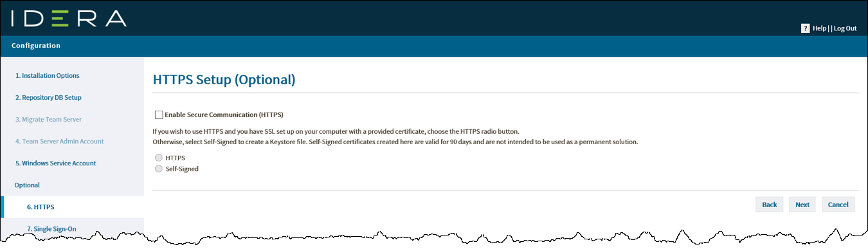
Task: Select the Self-Signed radio button
Action: click(159, 169)
